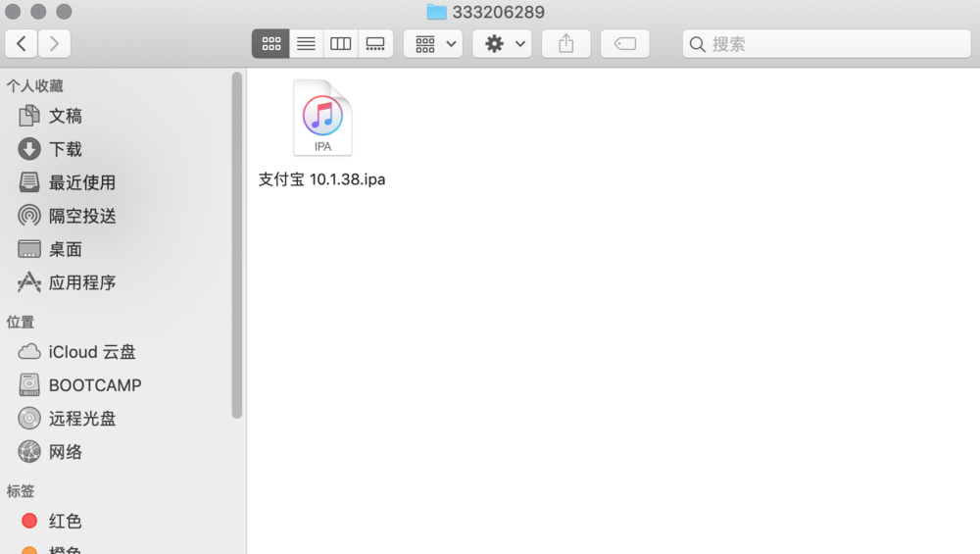
Task: Select the 支付宝 10.1.38.ipa file icon
Action: [x=322, y=118]
